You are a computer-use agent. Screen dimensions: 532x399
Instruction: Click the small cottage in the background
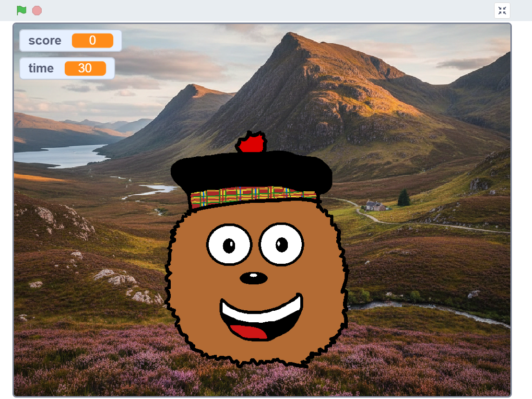[x=375, y=206]
